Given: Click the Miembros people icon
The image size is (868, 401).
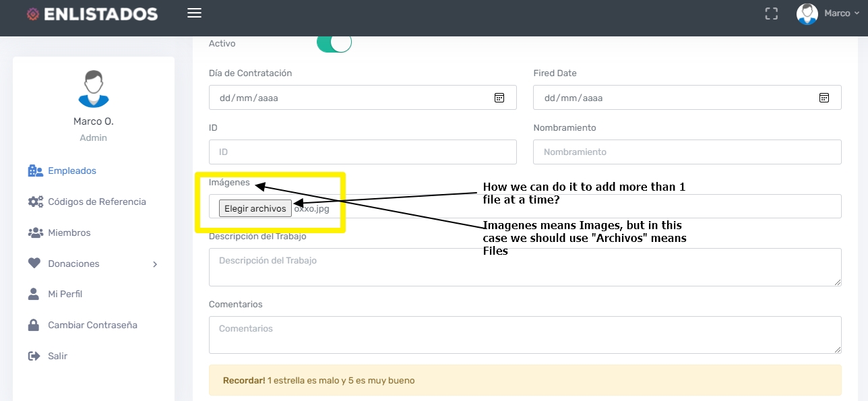Looking at the screenshot, I should point(35,233).
